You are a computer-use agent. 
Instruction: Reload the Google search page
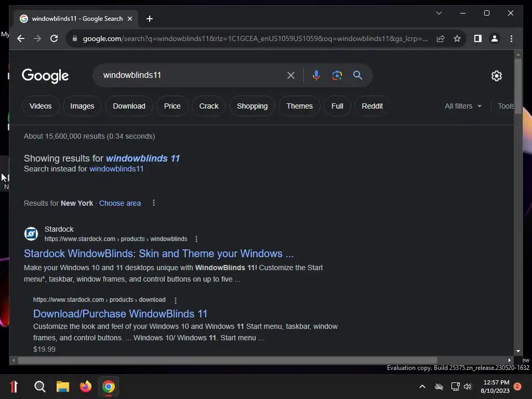pos(54,38)
